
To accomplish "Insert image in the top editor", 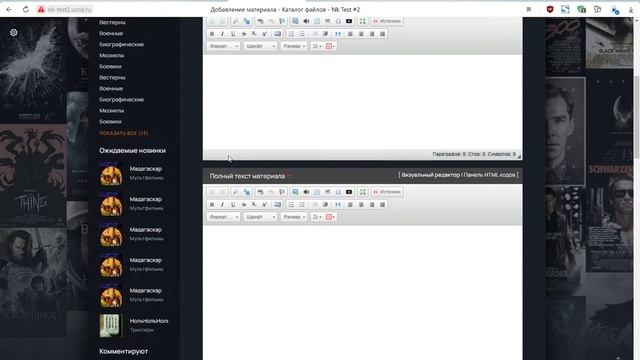I will point(295,21).
